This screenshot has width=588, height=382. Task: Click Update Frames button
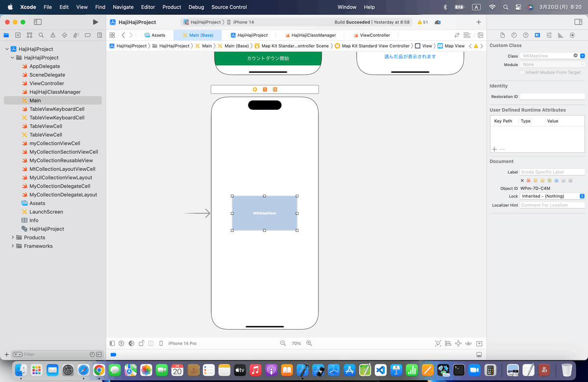pos(438,343)
